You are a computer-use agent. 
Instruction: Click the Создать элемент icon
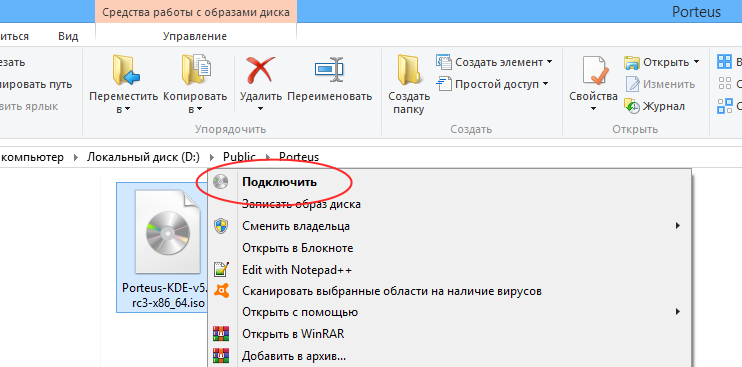(x=443, y=62)
